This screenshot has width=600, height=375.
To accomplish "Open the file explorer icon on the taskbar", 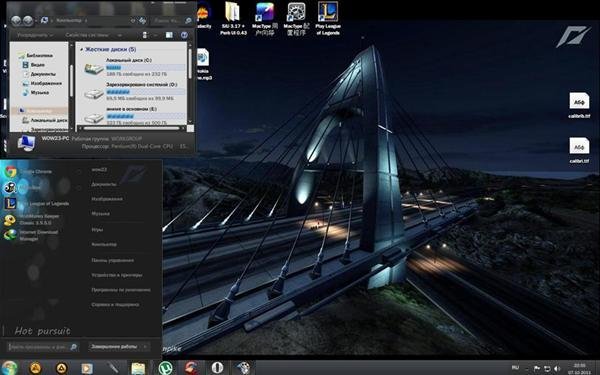I will click(x=139, y=368).
